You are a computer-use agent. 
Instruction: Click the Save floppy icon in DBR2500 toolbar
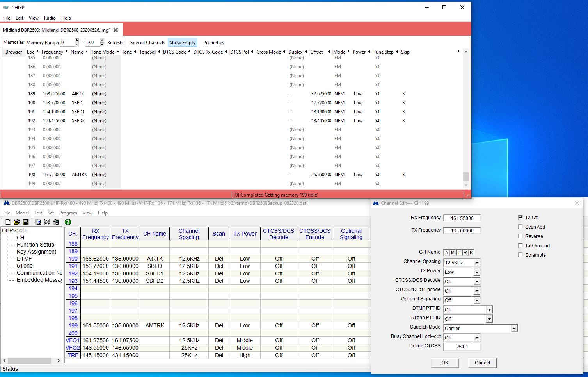pyautogui.click(x=26, y=222)
